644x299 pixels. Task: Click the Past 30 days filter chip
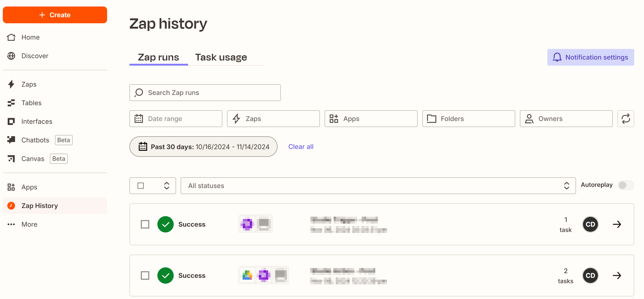pos(203,147)
